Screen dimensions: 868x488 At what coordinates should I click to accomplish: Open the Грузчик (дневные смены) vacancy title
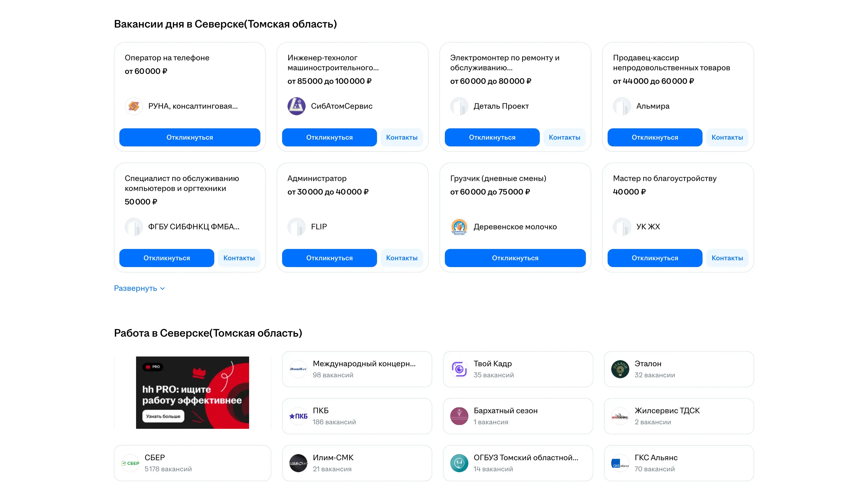coord(498,178)
